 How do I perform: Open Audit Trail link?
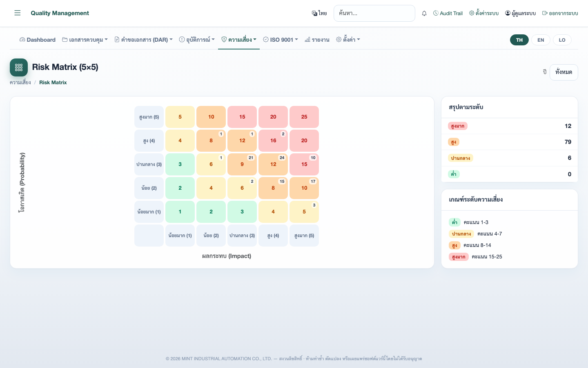[x=448, y=13]
